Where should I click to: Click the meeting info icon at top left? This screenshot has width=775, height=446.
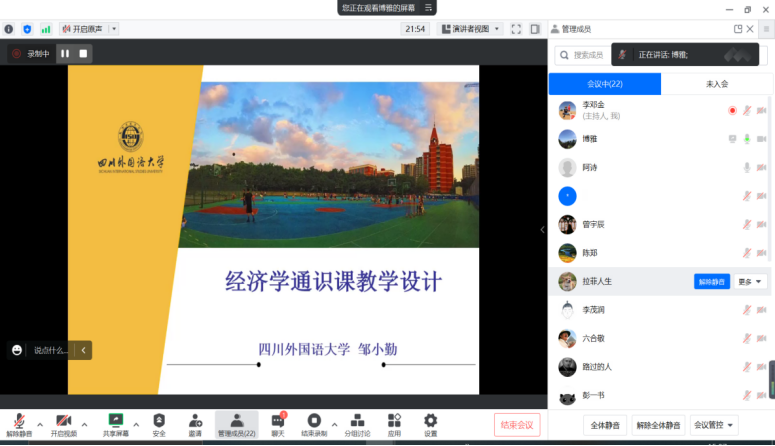coord(9,29)
